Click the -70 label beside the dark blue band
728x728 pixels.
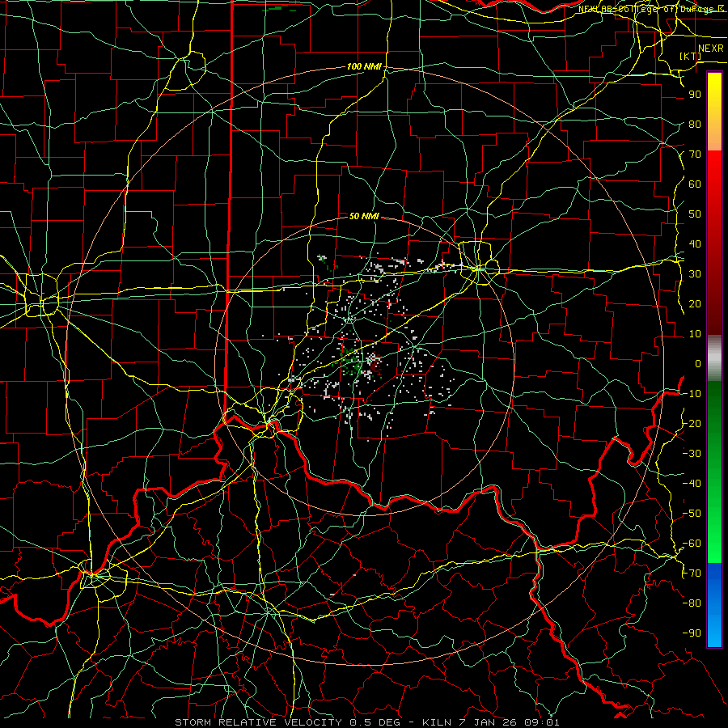[692, 574]
